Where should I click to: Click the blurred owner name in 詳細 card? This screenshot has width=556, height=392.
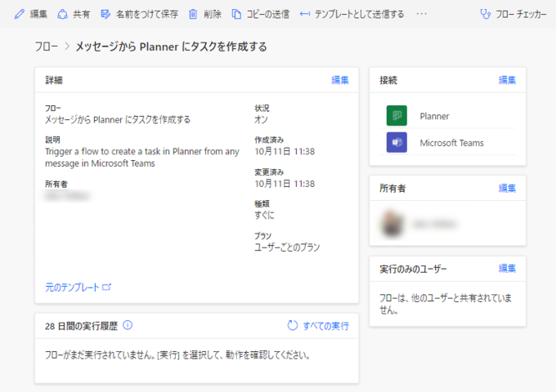coord(67,195)
